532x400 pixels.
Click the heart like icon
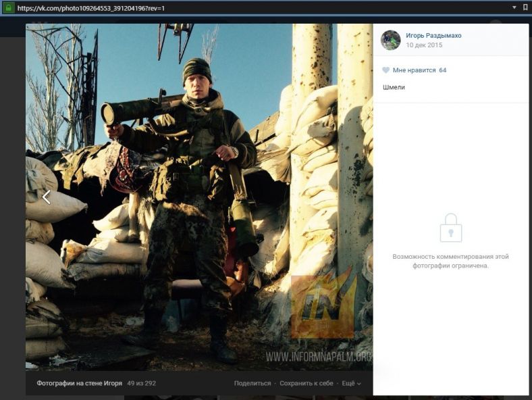(385, 70)
